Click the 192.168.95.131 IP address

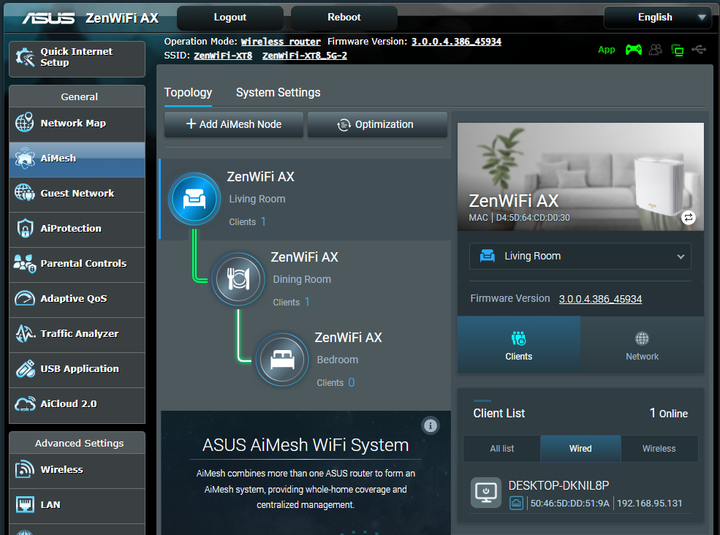pos(649,503)
